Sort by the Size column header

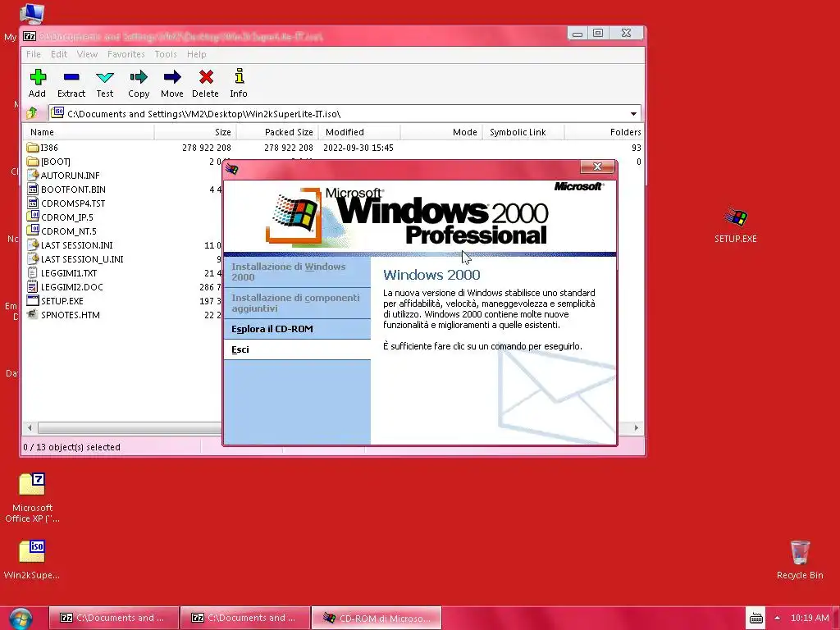click(x=195, y=132)
